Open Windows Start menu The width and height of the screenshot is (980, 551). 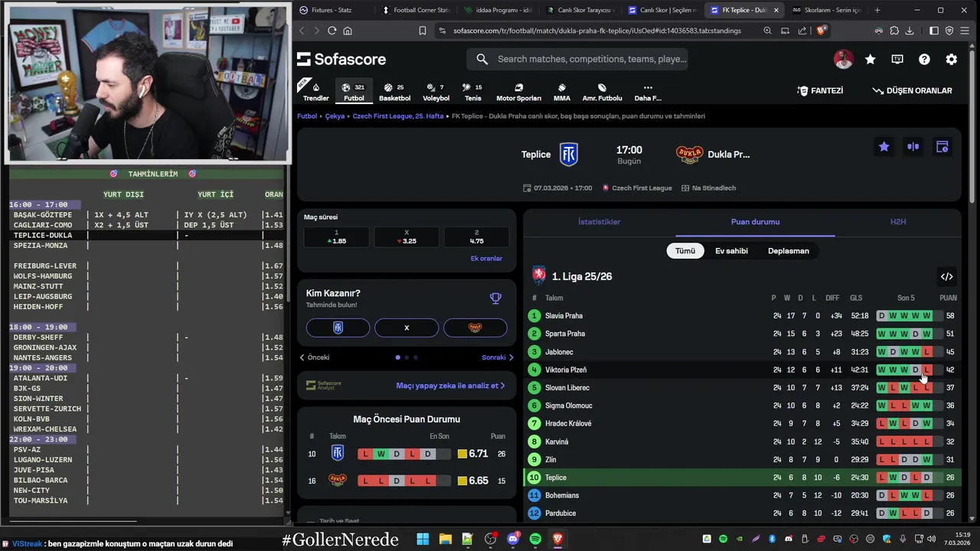[x=423, y=539]
